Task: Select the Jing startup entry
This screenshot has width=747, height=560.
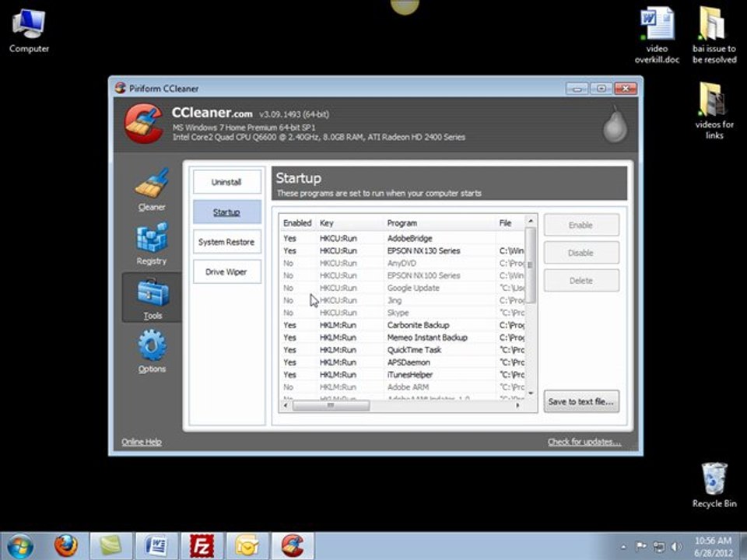Action: pos(402,300)
